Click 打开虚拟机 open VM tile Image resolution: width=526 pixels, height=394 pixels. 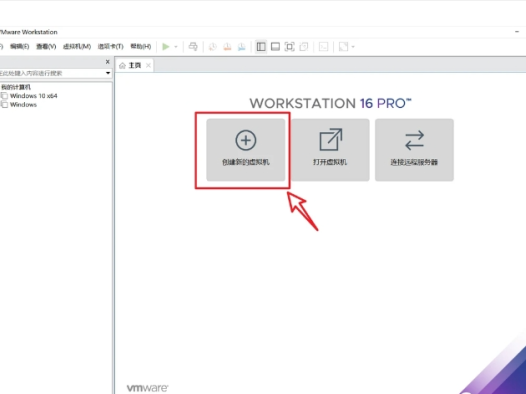coord(330,150)
